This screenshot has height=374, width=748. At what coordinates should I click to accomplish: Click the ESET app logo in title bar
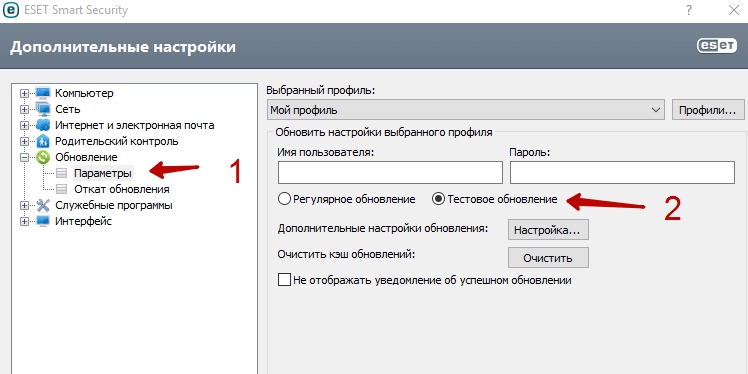tap(11, 10)
